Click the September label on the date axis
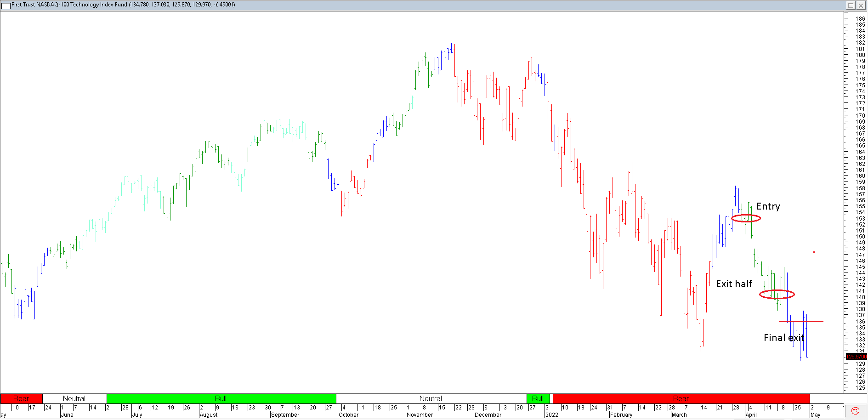The height and width of the screenshot is (420, 868). pyautogui.click(x=285, y=415)
